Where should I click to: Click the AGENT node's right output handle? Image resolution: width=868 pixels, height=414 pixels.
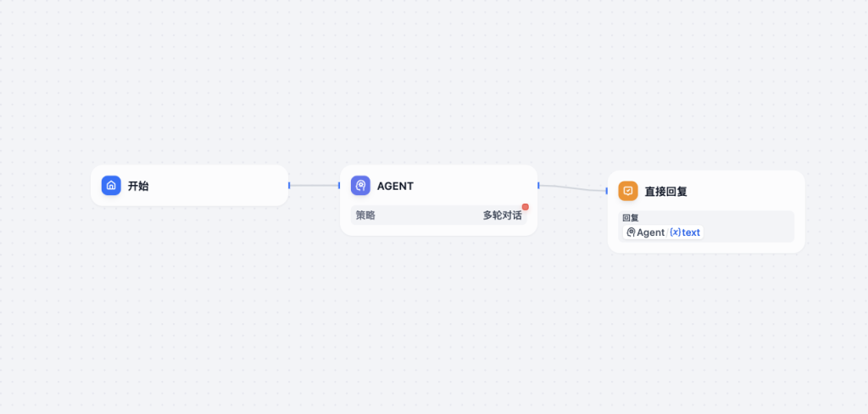click(x=538, y=185)
